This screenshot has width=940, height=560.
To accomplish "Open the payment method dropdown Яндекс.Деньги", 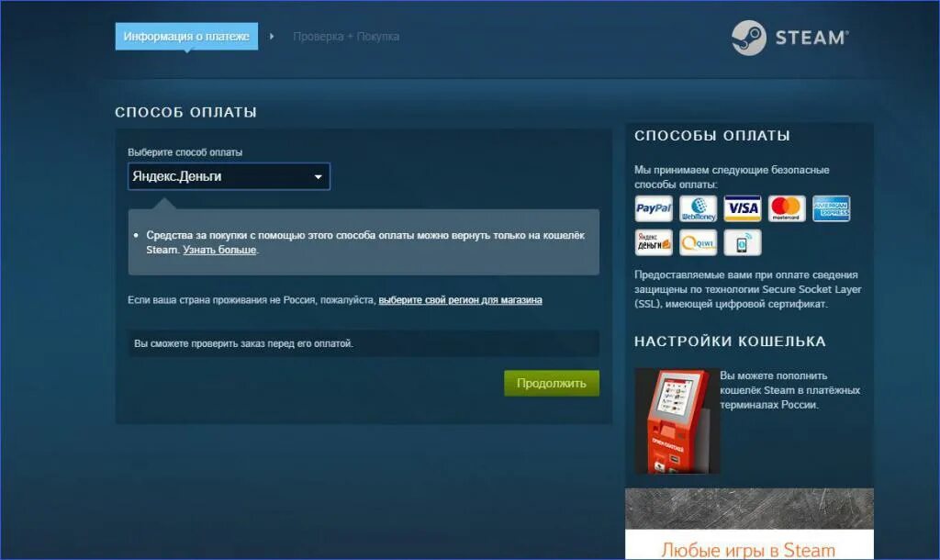I will [x=229, y=176].
